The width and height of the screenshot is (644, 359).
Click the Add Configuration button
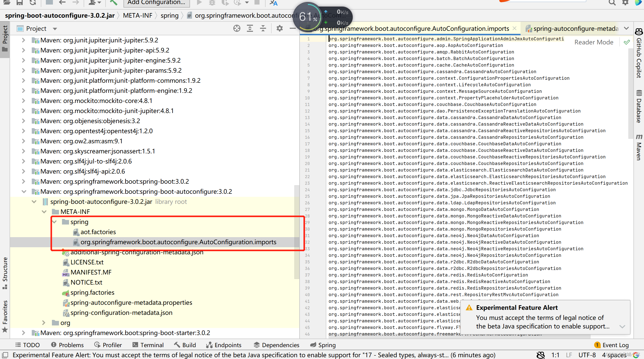coord(156,3)
